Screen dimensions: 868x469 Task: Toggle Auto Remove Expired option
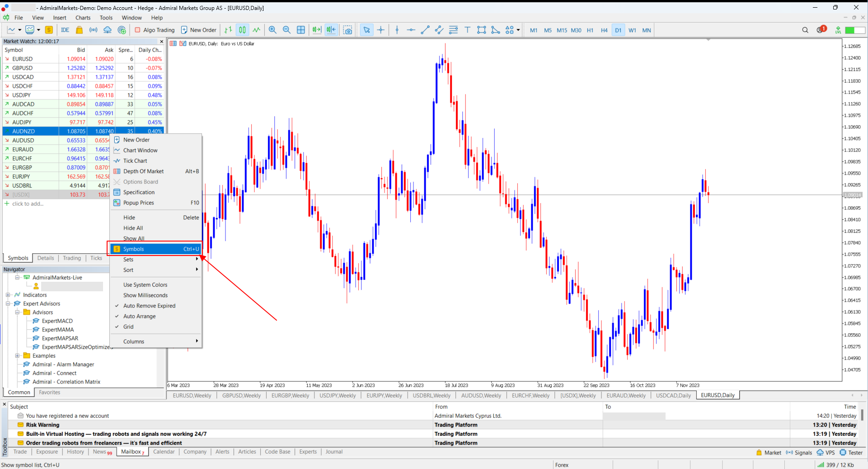point(149,306)
